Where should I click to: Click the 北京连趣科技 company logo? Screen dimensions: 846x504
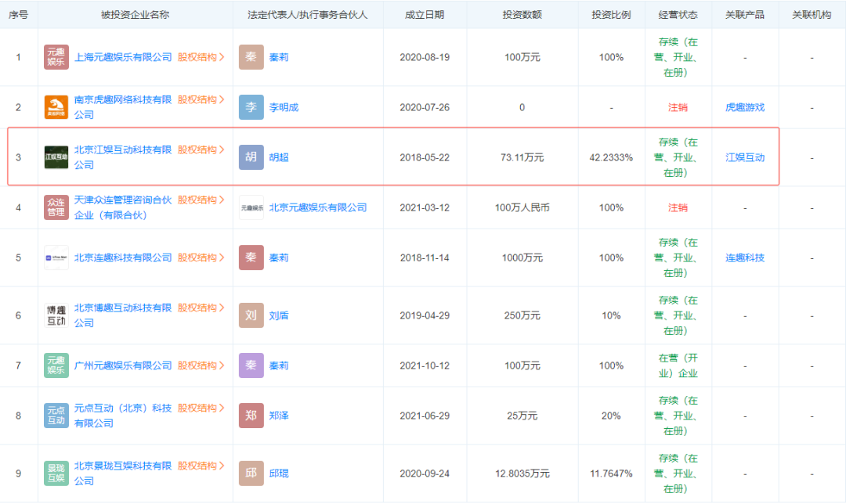point(56,257)
